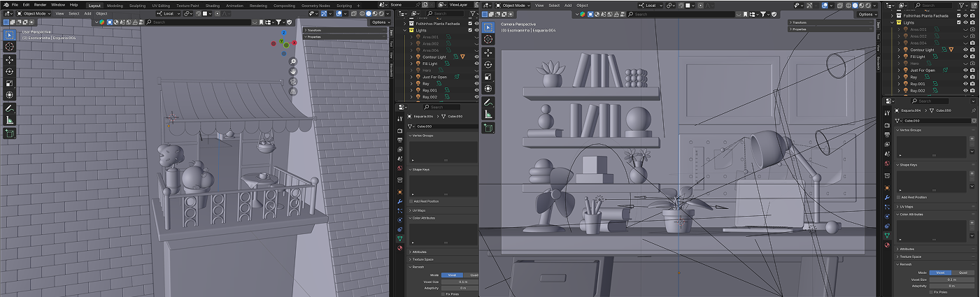Toggle Folhinhas Planta Fachada collection checkbox
The height and width of the screenshot is (297, 980).
[469, 23]
